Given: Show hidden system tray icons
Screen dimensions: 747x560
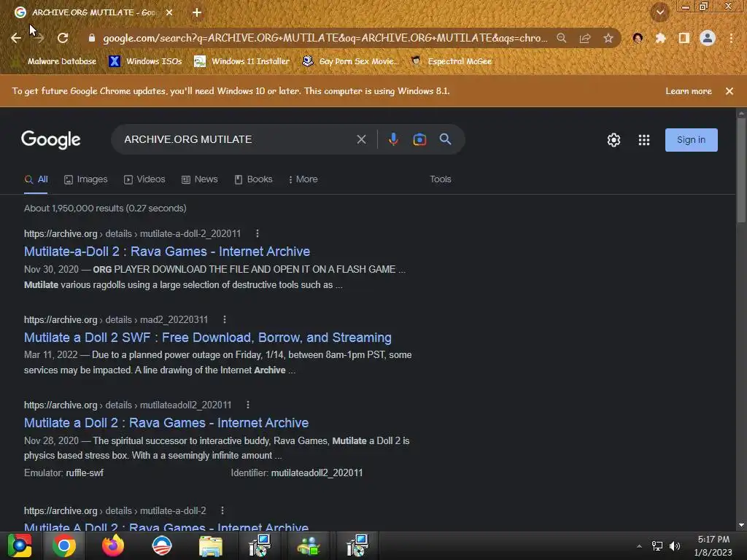Looking at the screenshot, I should pyautogui.click(x=639, y=546).
